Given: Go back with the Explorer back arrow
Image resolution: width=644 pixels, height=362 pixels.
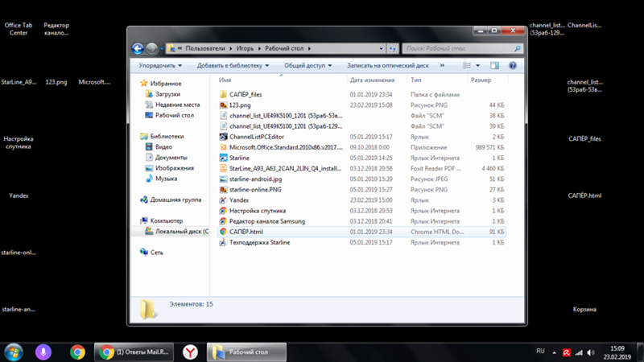Looking at the screenshot, I should (x=138, y=48).
